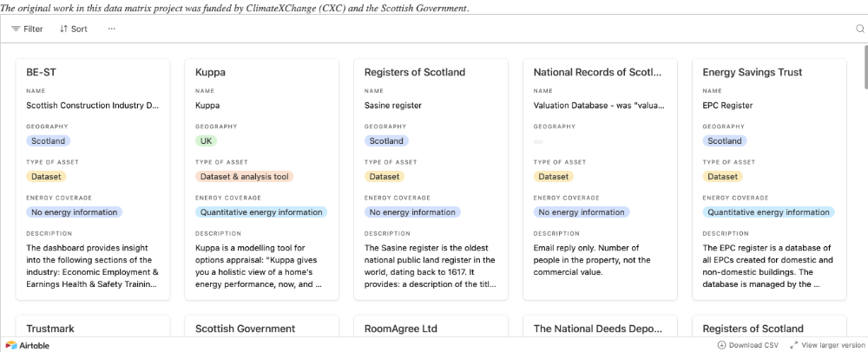Select the Registers of Scotland card title
Viewport: 868px width, 352px height.
(414, 73)
